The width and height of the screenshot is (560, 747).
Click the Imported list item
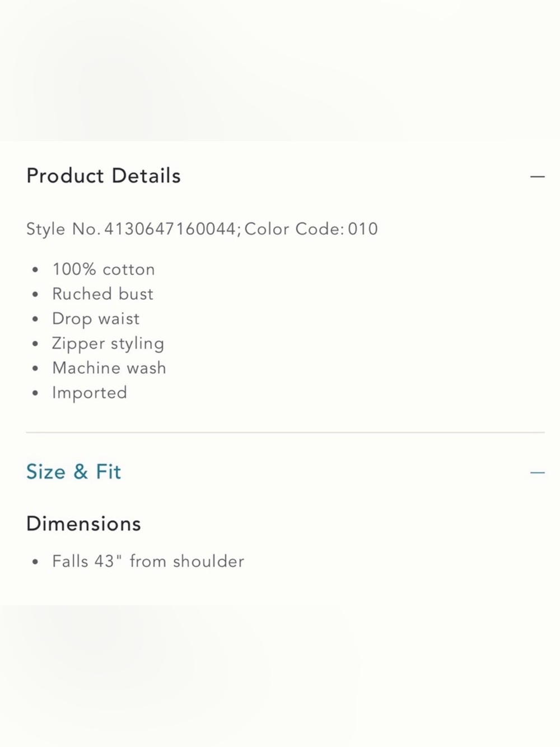tap(90, 393)
